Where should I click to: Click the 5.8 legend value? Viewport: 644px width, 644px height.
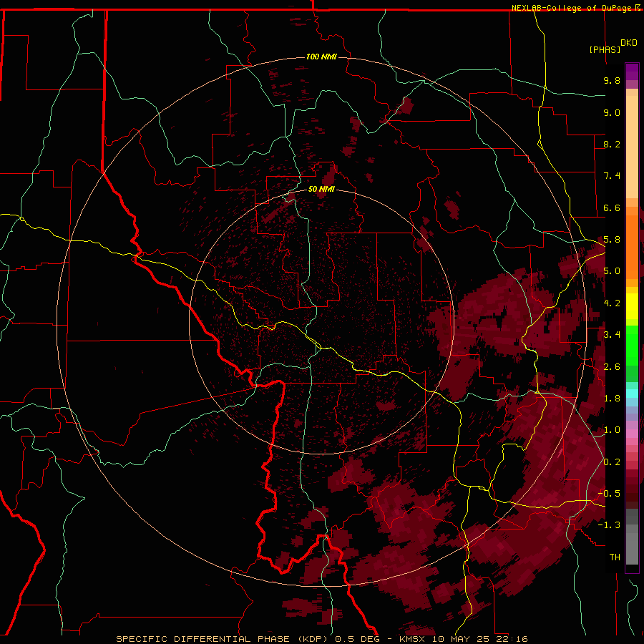click(x=612, y=240)
